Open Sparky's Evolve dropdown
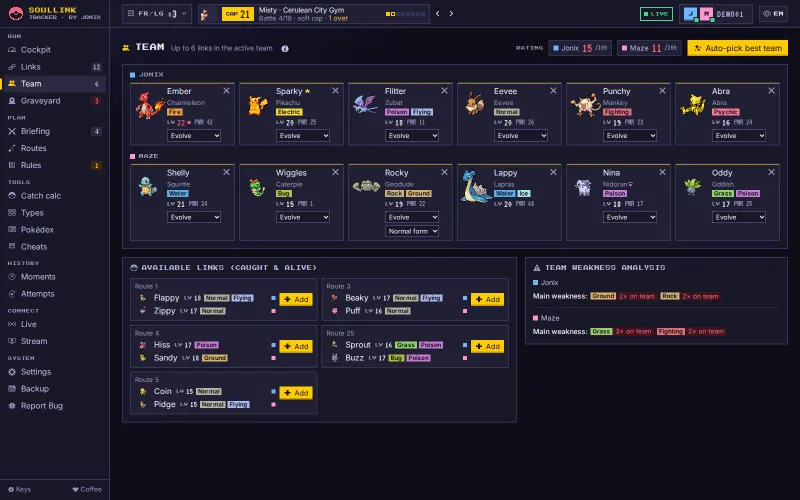This screenshot has width=800, height=500. (303, 136)
